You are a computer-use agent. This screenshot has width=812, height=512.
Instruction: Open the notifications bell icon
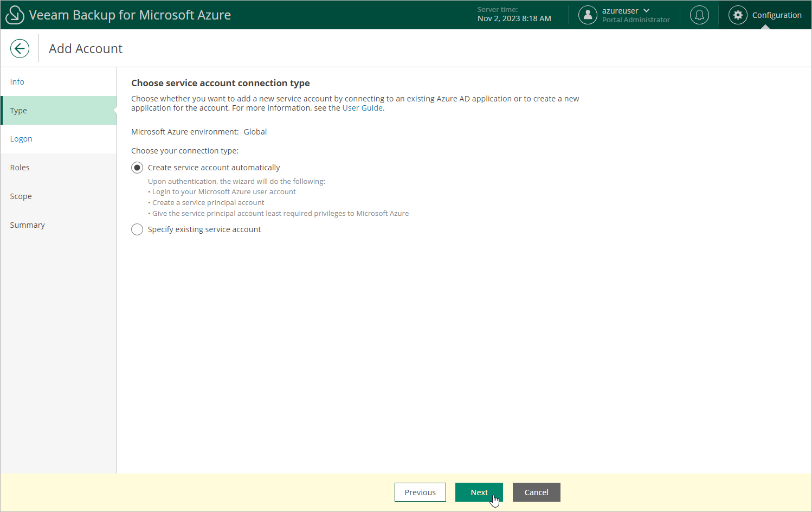pos(699,15)
